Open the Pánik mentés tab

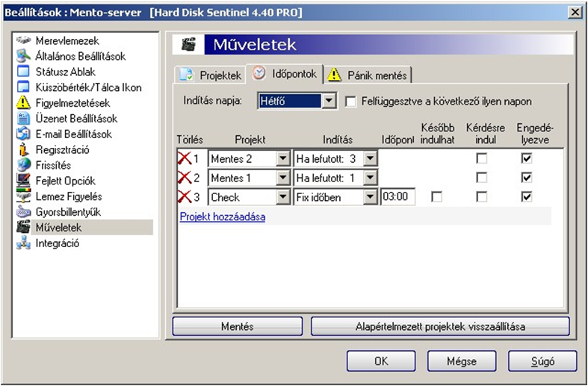[x=368, y=75]
